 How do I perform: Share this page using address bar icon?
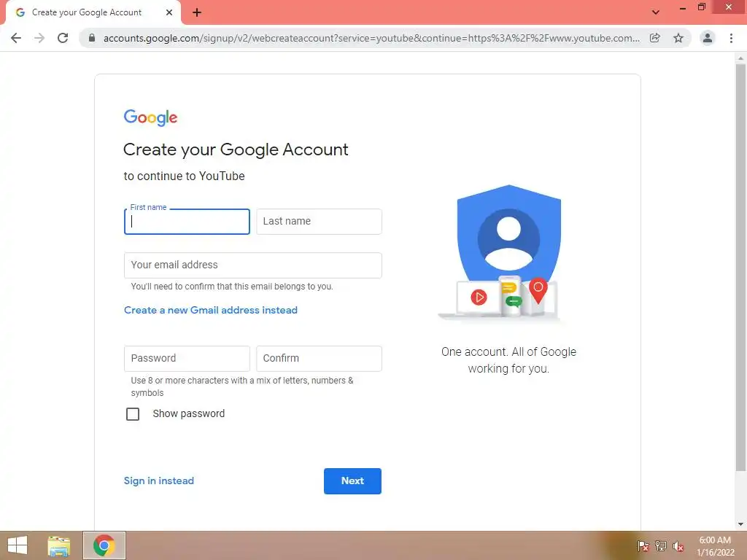(x=655, y=38)
